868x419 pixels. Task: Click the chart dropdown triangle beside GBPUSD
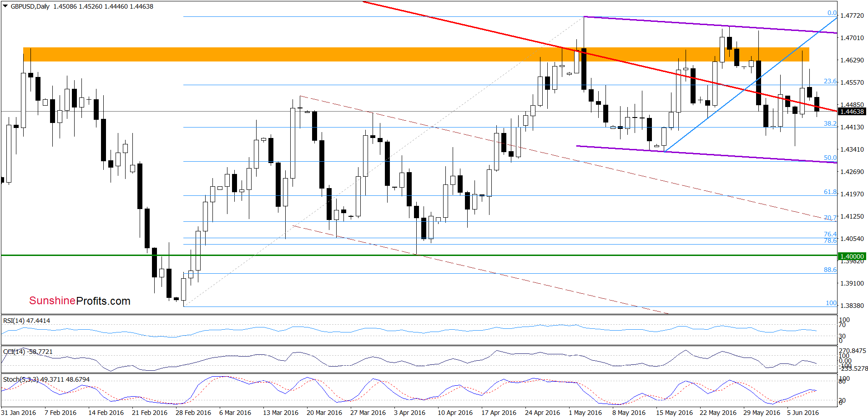[5, 6]
